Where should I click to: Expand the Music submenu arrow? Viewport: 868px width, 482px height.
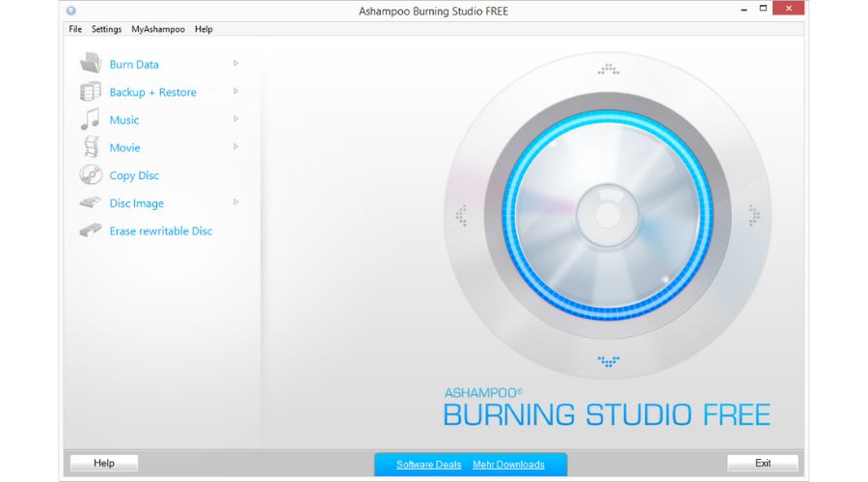(236, 119)
